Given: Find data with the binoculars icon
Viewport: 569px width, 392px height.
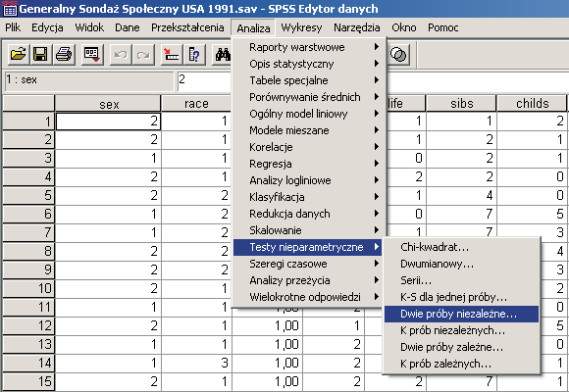Looking at the screenshot, I should (x=222, y=55).
